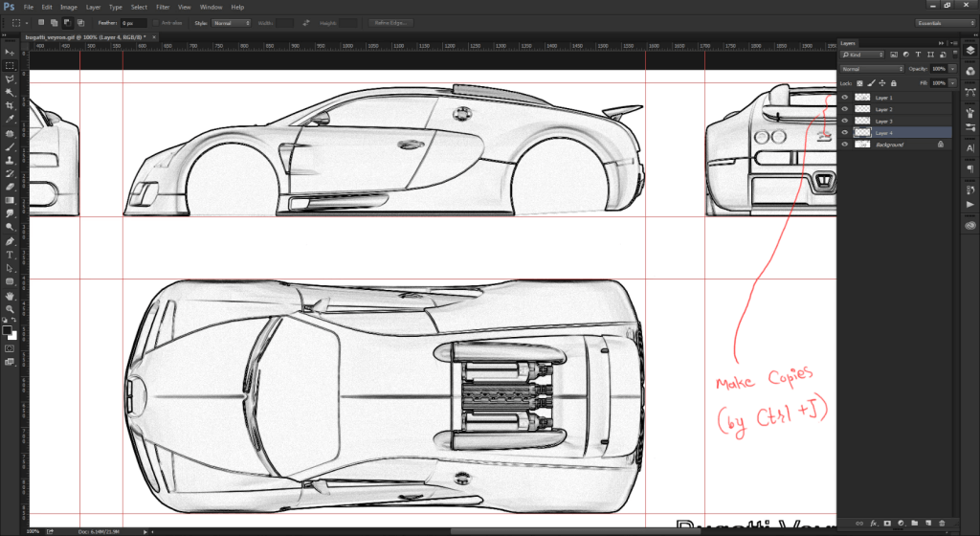Click the swap foreground/background colors icon
The width and height of the screenshot is (980, 536).
tap(14, 321)
